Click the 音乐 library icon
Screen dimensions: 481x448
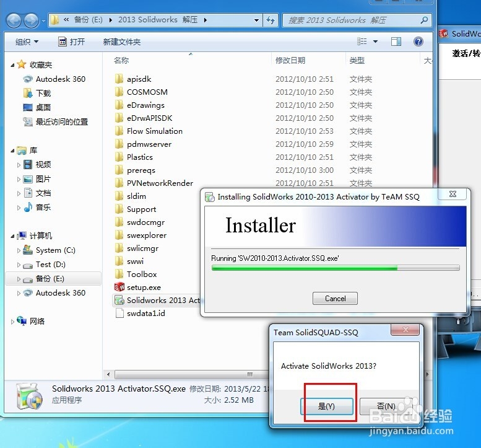coord(28,207)
